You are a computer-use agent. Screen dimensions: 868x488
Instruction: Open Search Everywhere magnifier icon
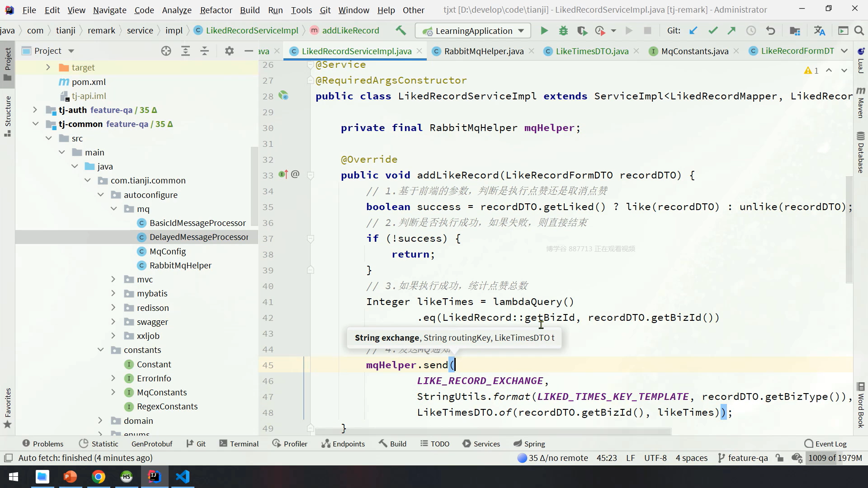[x=859, y=31]
